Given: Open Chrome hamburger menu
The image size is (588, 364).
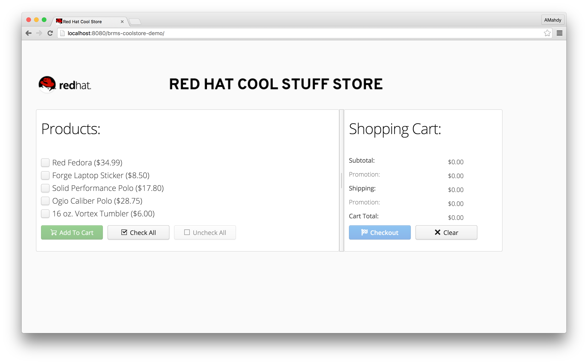Looking at the screenshot, I should pyautogui.click(x=560, y=33).
